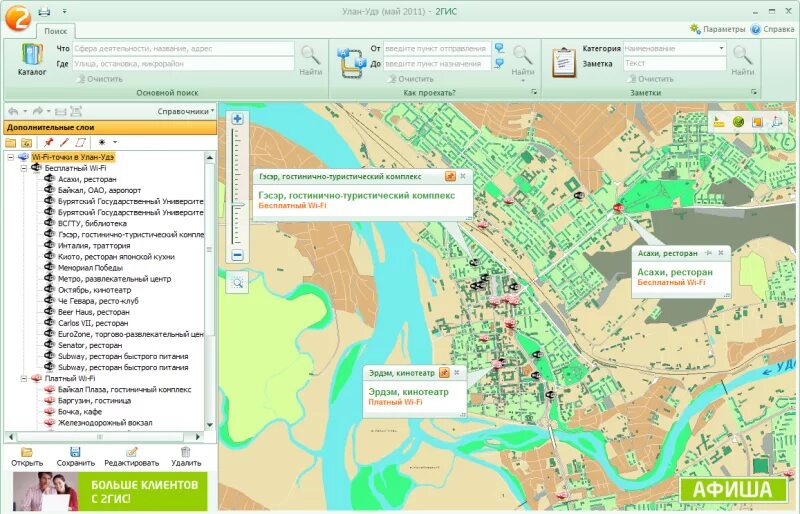
Task: Collapse Wi-Fi-точки в Улан-Удэ tree node
Action: [11, 157]
